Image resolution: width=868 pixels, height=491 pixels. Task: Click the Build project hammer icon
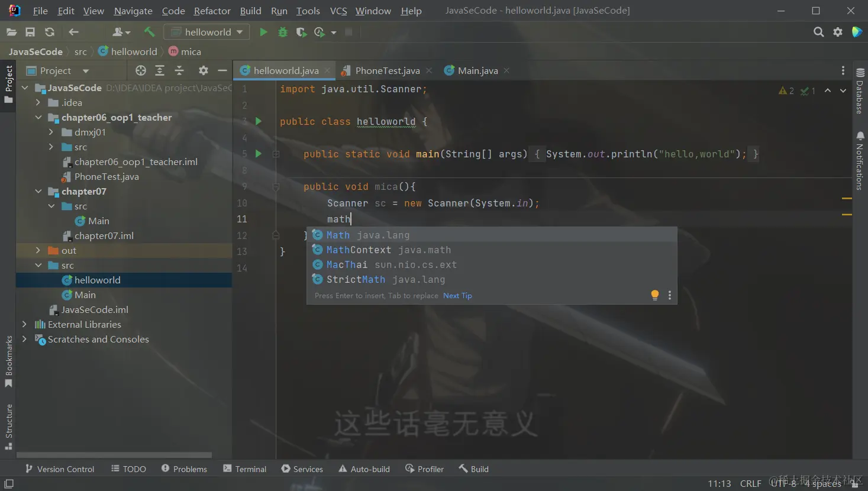pyautogui.click(x=149, y=32)
